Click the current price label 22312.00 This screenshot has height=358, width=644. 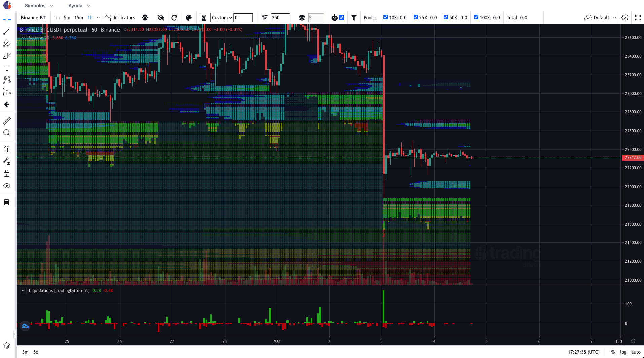(x=633, y=158)
